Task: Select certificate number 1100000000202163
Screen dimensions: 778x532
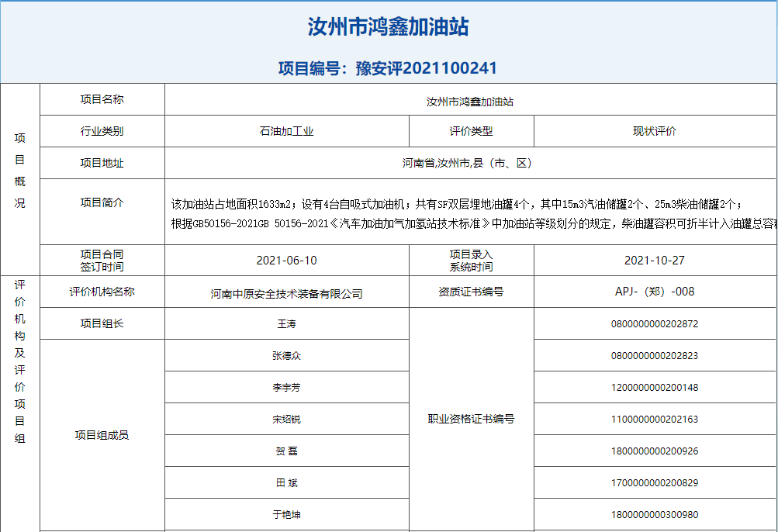Action: click(x=655, y=420)
